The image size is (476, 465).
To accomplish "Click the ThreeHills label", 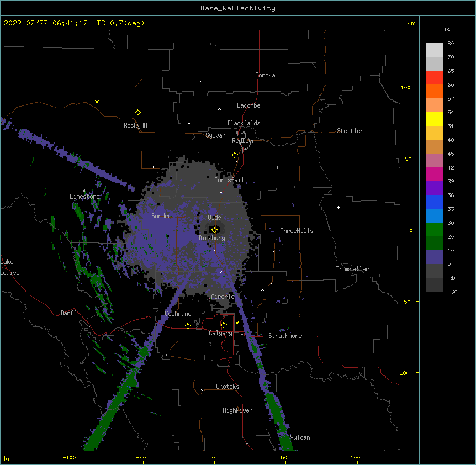I will pos(297,231).
